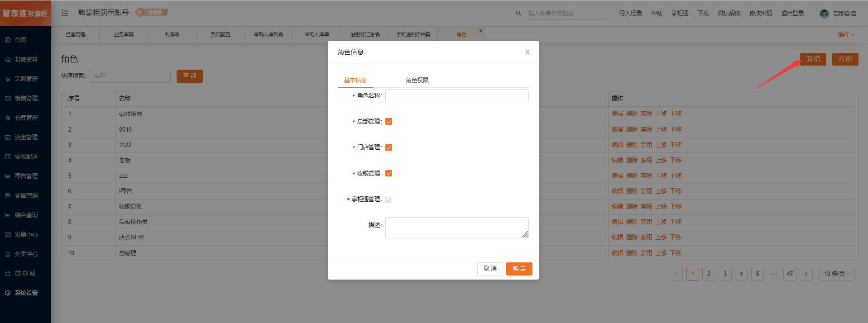Open 仓库管理 sidebar menu

(x=25, y=118)
